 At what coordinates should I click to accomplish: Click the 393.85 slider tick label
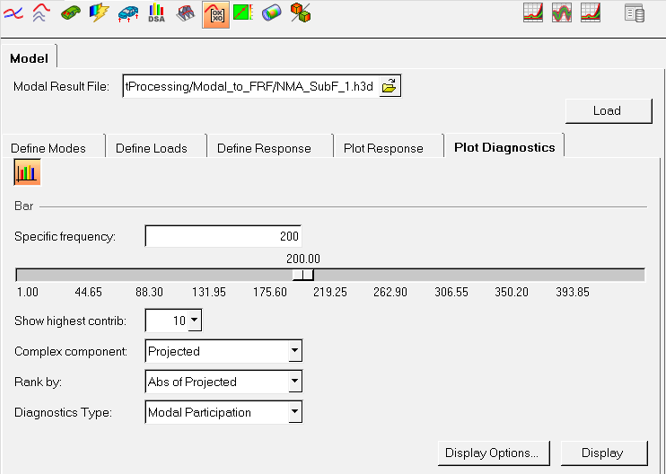click(x=572, y=292)
